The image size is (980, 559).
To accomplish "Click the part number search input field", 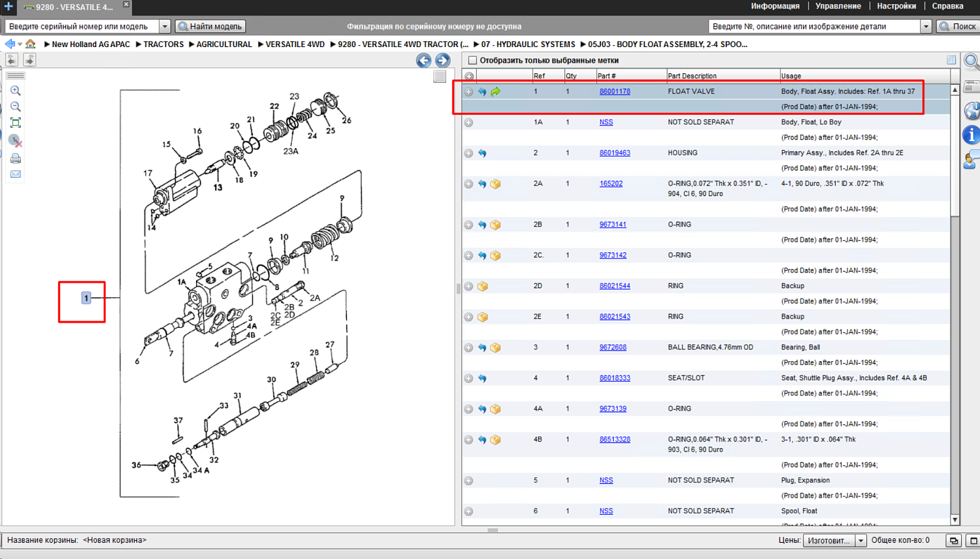I will pos(814,27).
